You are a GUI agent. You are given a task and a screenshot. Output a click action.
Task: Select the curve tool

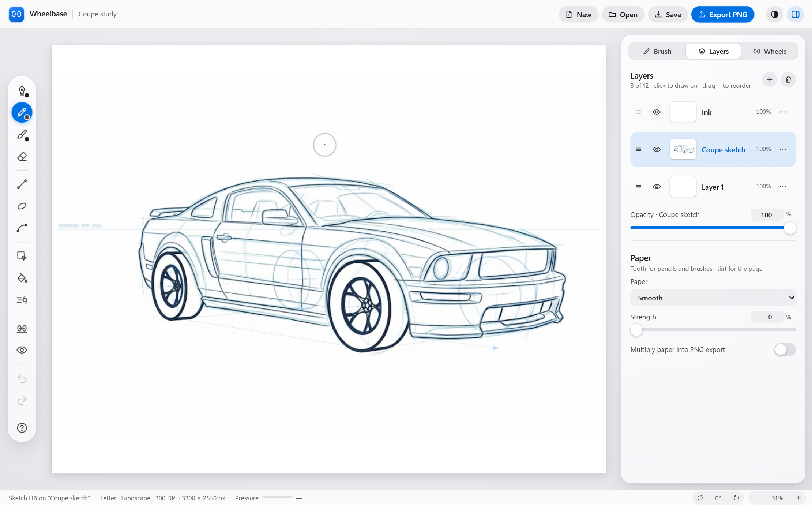pos(22,228)
